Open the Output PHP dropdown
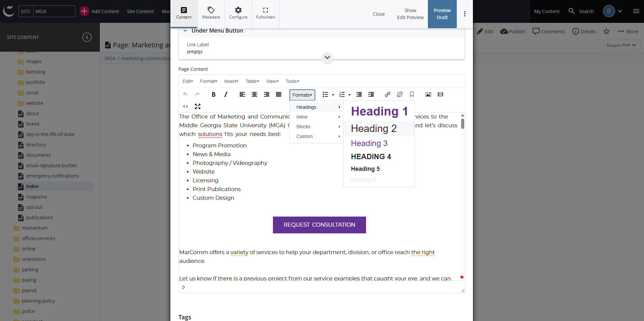Image resolution: width=644 pixels, height=321 pixels. 621,45
